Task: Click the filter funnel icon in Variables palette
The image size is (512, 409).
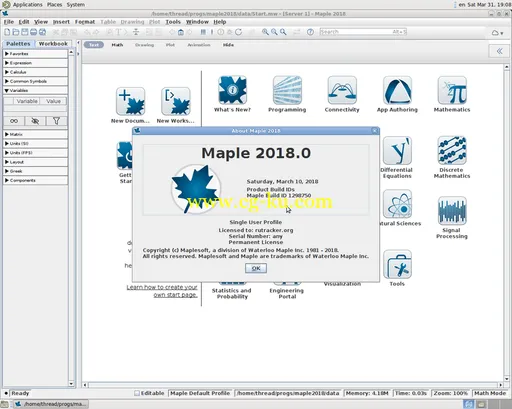Action: tap(56, 121)
